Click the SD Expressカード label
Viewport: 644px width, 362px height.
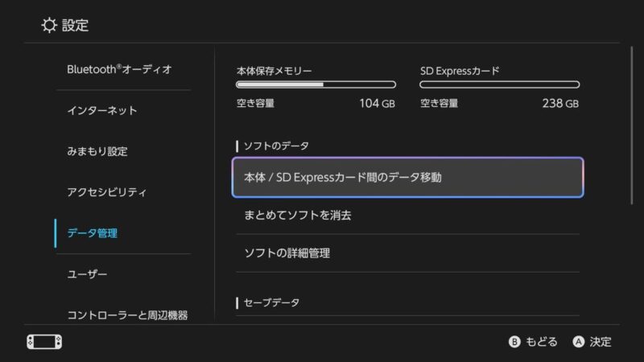[x=460, y=71]
